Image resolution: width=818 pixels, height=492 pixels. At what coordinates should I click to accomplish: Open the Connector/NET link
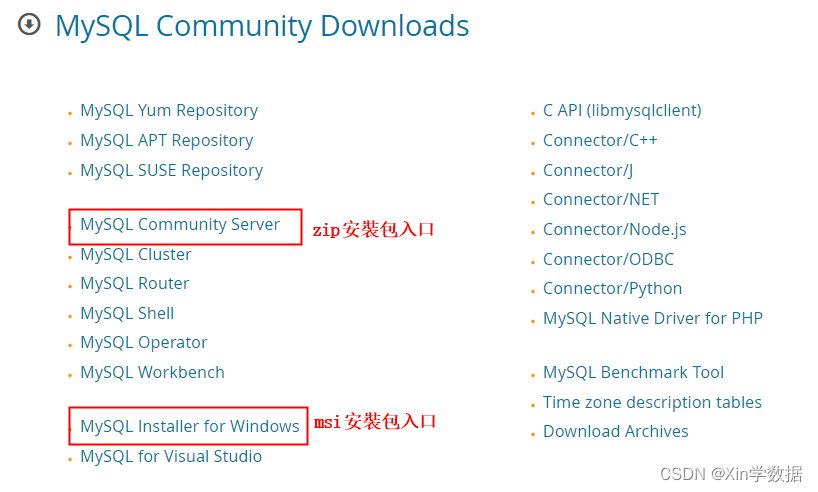point(601,199)
